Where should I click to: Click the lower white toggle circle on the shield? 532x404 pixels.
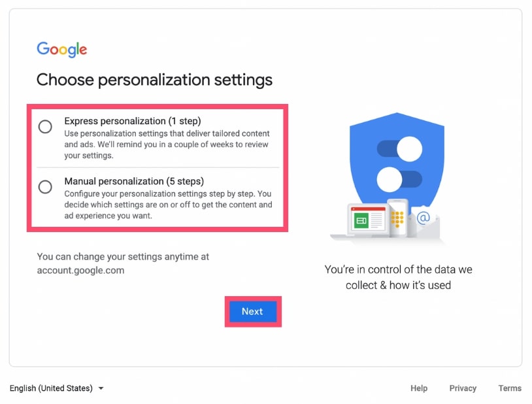(x=389, y=181)
